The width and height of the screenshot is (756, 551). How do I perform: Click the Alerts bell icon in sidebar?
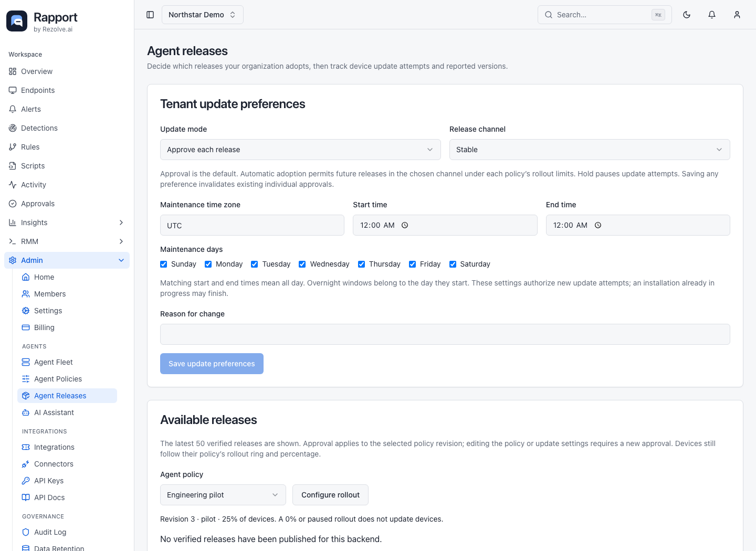pos(13,109)
